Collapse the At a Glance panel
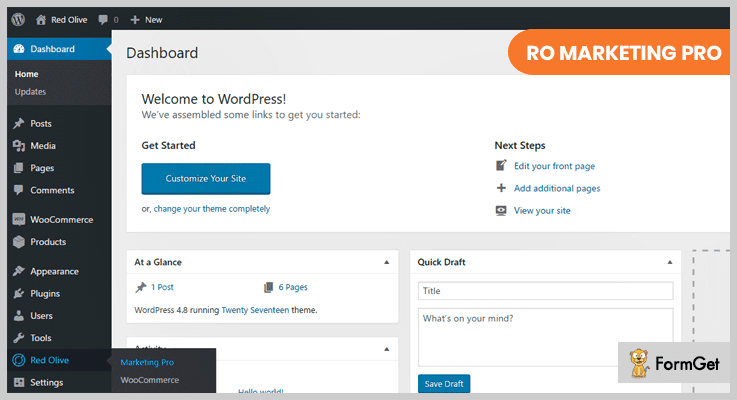The height and width of the screenshot is (400, 737). click(x=386, y=262)
